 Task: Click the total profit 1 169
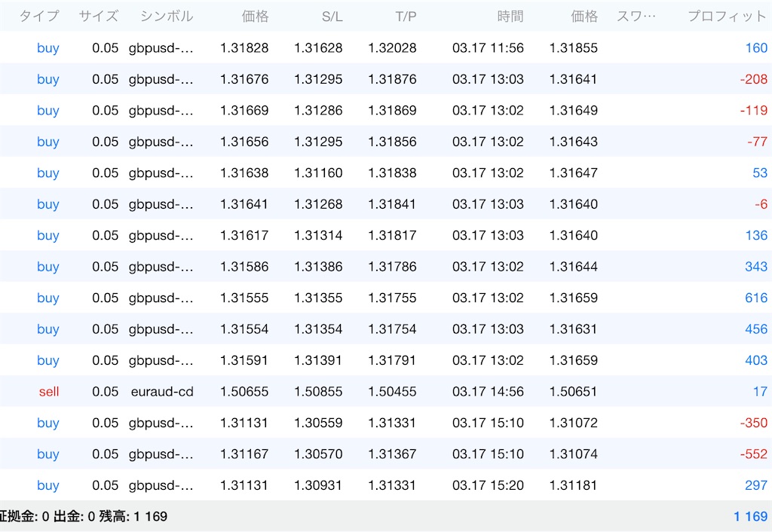coord(750,516)
